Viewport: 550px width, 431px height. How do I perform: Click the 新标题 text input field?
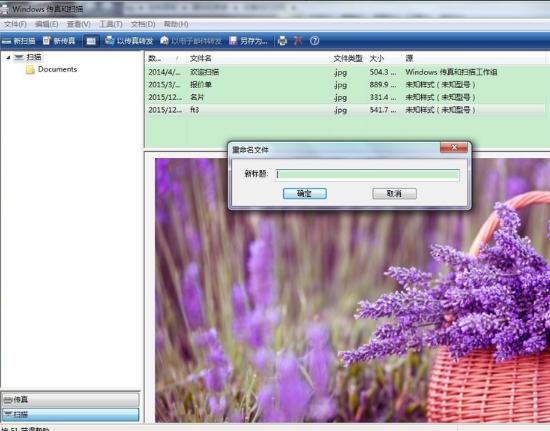click(367, 175)
